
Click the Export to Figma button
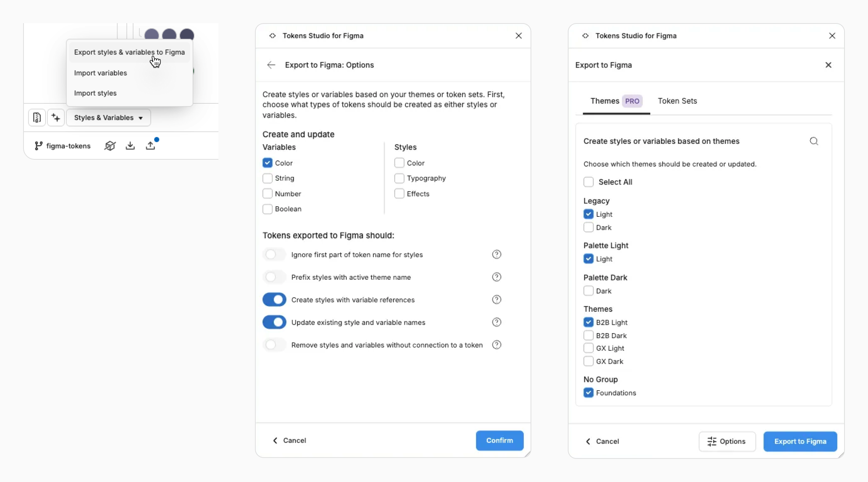pyautogui.click(x=800, y=441)
